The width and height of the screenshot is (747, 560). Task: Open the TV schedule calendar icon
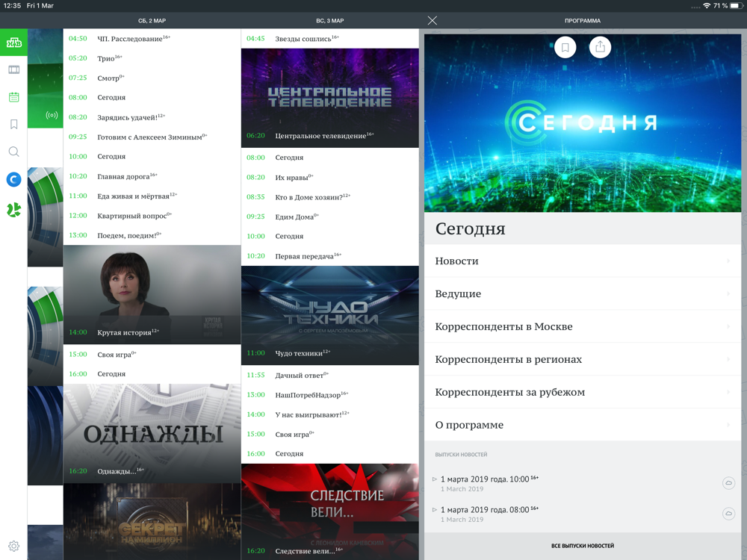click(13, 97)
